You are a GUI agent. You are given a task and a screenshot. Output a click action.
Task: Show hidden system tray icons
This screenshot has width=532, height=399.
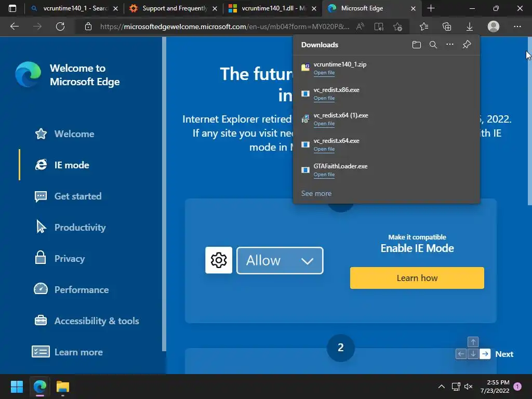point(442,387)
